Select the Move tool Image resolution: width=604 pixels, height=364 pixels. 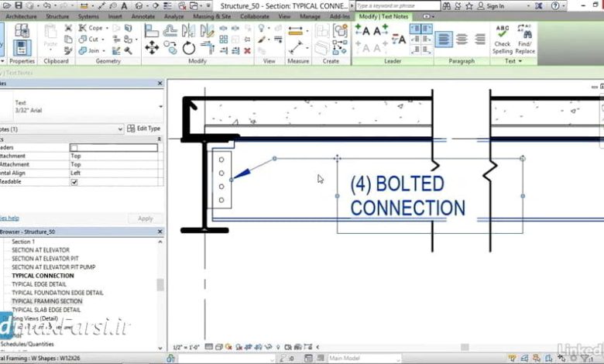(152, 48)
